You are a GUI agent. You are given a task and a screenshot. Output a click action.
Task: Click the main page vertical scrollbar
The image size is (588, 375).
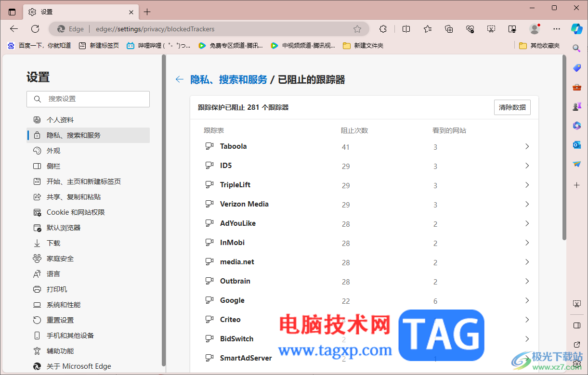tap(564, 147)
